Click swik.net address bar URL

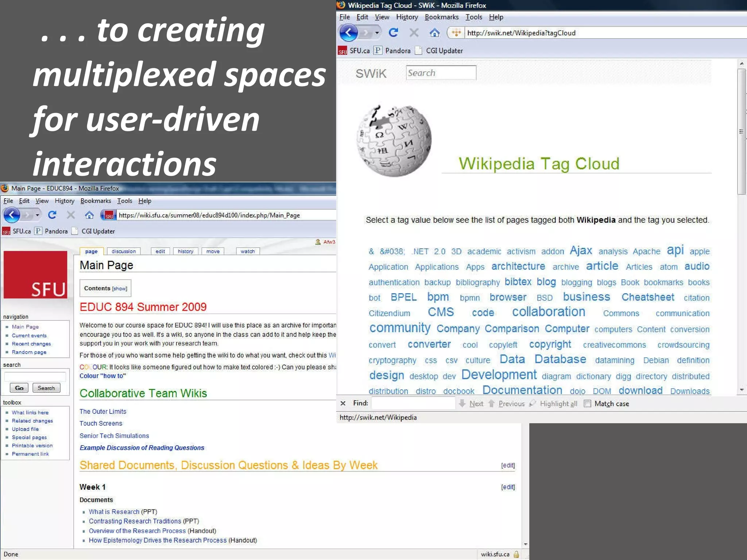521,33
